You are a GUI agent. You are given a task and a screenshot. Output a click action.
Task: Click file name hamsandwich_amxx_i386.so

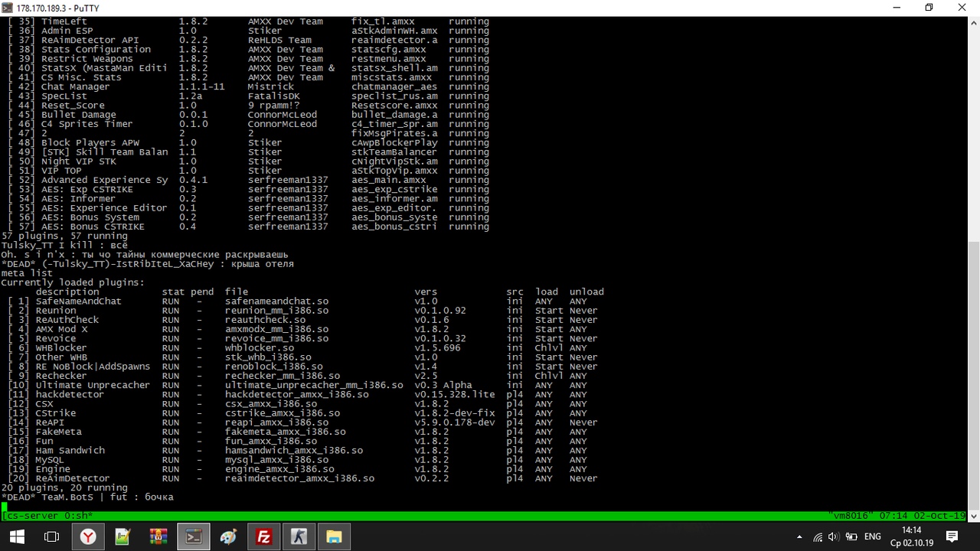294,450
